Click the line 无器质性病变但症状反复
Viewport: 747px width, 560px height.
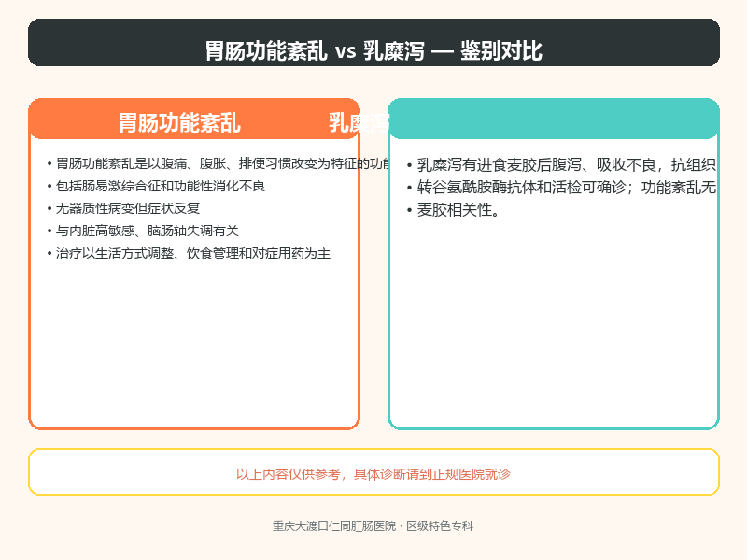(x=123, y=208)
